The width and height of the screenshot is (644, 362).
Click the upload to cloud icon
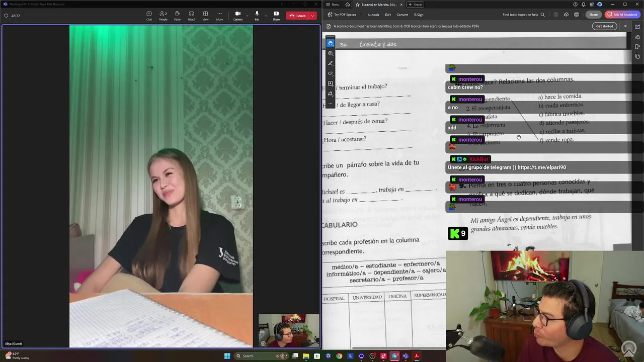tap(566, 15)
